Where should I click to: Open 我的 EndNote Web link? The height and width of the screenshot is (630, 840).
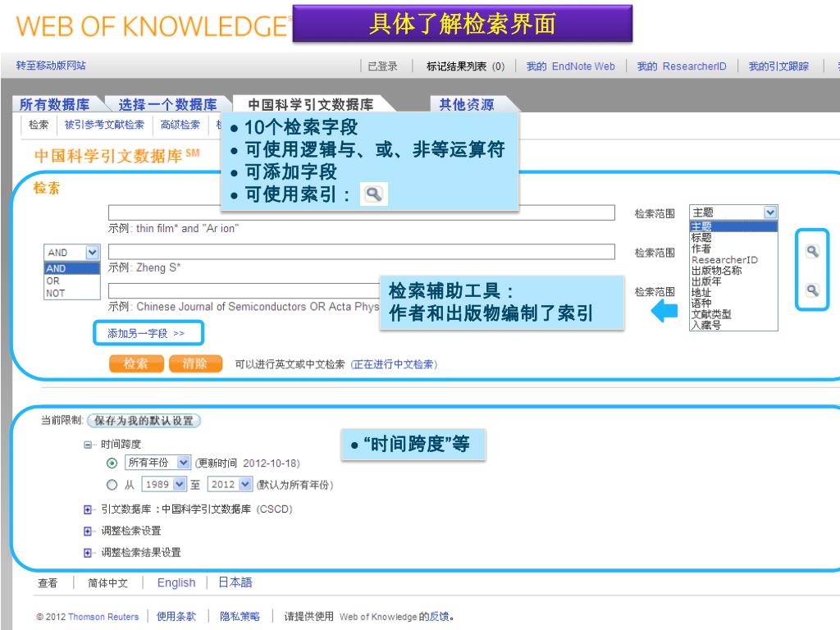tap(571, 66)
